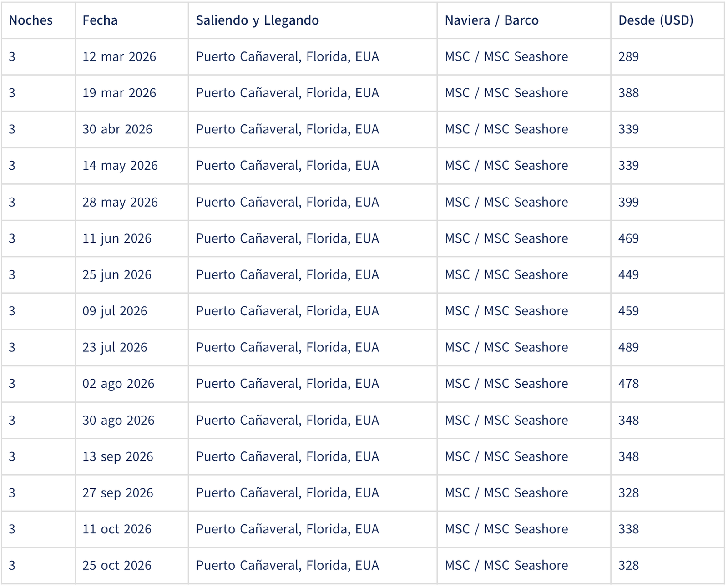Viewport: 728px width, 588px height.
Task: Select the 14 may 2026 sailing
Action: tap(120, 166)
